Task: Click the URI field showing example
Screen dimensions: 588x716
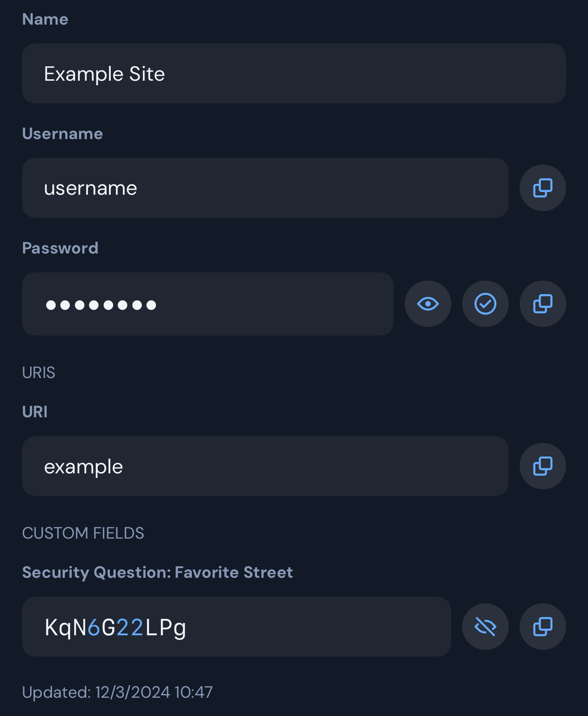Action: pyautogui.click(x=265, y=466)
